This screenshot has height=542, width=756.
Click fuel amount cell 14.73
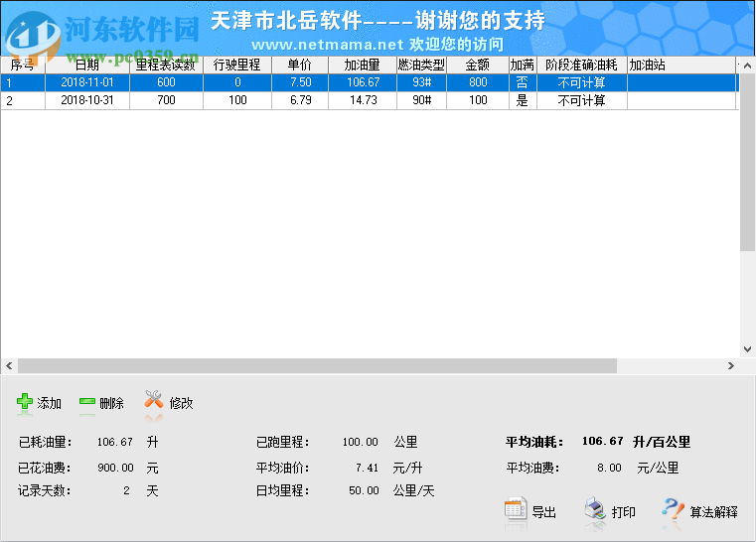coord(363,100)
